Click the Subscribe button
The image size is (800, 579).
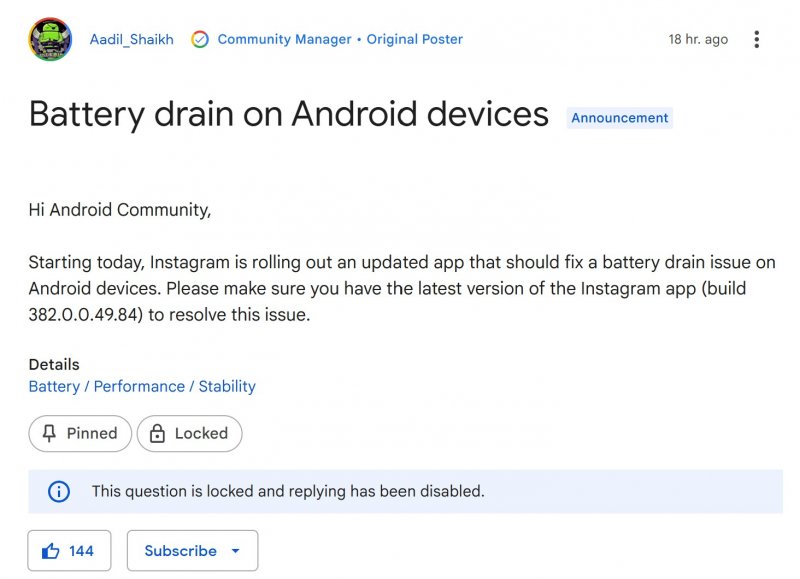[181, 551]
